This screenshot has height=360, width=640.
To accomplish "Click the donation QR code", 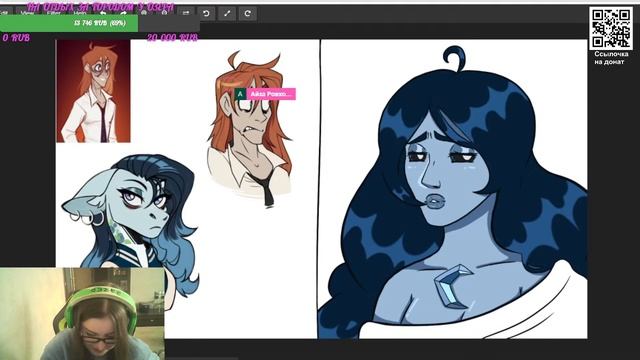I will click(x=611, y=28).
